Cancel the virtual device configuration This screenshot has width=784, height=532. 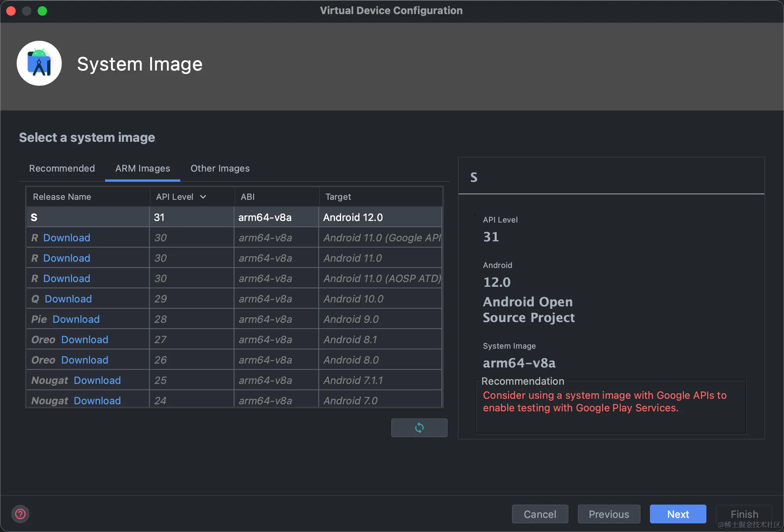(540, 514)
